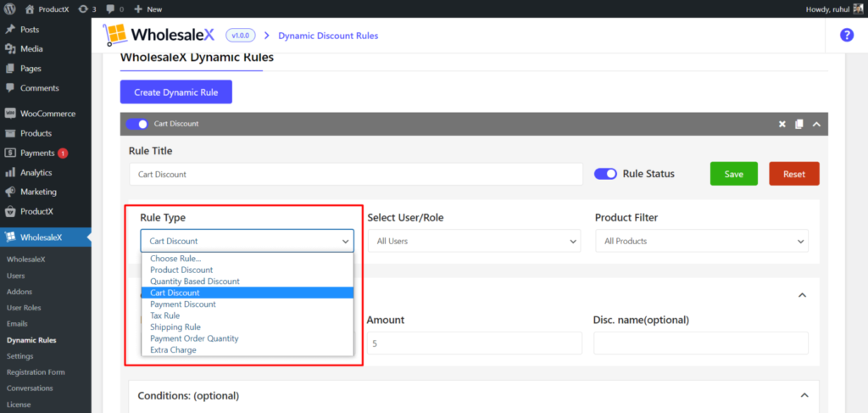Image resolution: width=868 pixels, height=413 pixels.
Task: Delete rule using the X icon
Action: [782, 124]
